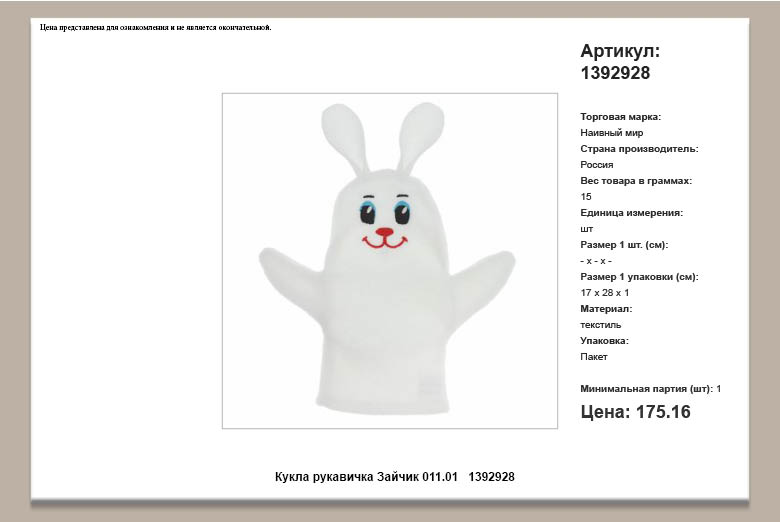Click the title 'Кукла рукавичка Зайчик 011.01'
Screen dimensions: 780x522
pyautogui.click(x=366, y=477)
